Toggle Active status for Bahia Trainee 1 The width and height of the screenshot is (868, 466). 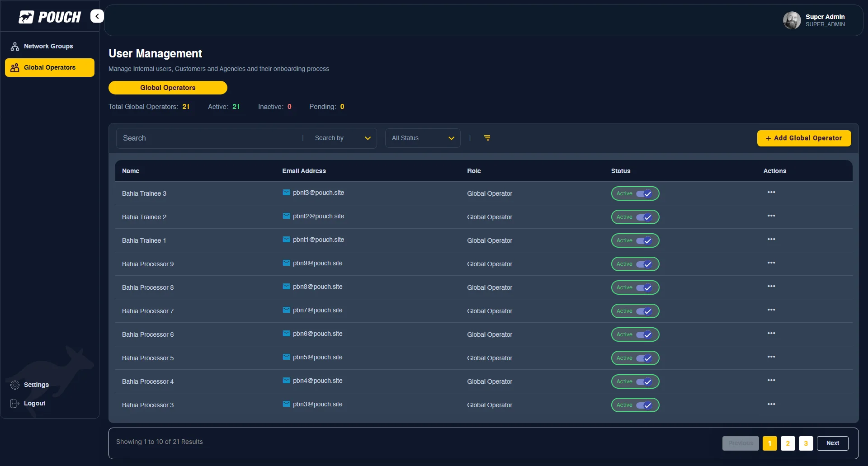pos(644,241)
